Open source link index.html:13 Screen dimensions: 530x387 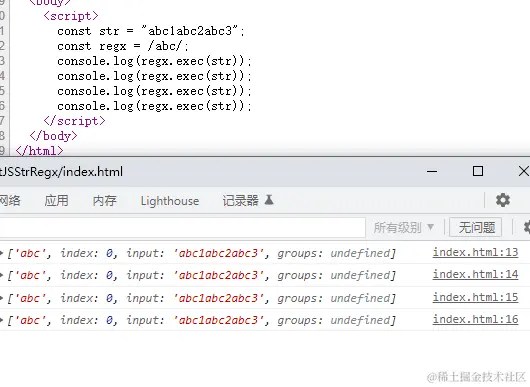coord(475,252)
